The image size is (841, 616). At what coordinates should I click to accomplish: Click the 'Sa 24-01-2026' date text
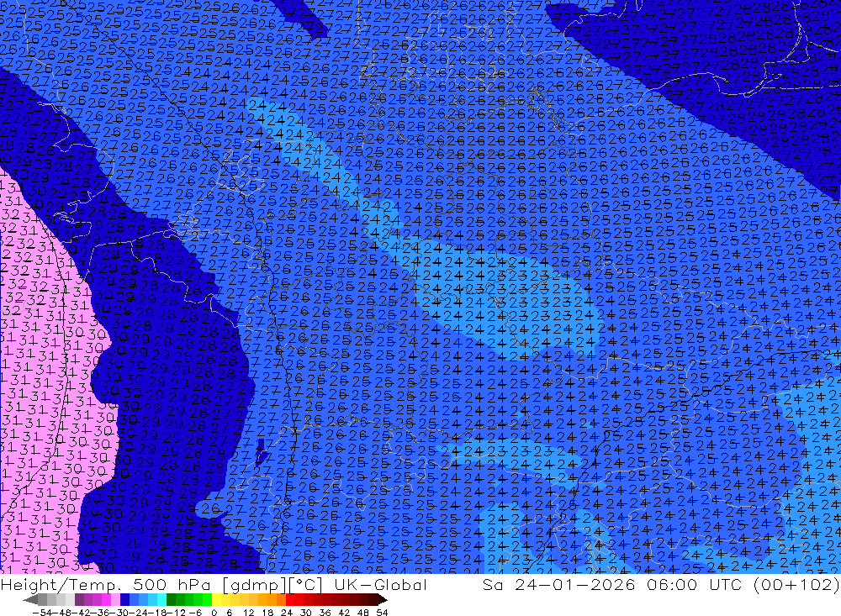pyautogui.click(x=559, y=584)
